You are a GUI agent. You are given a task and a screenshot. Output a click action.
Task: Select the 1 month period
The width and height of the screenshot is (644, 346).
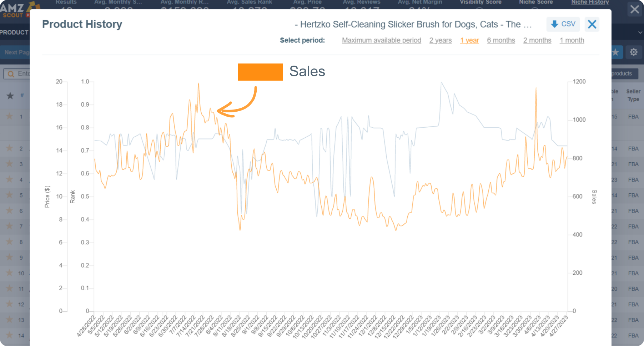click(x=572, y=40)
